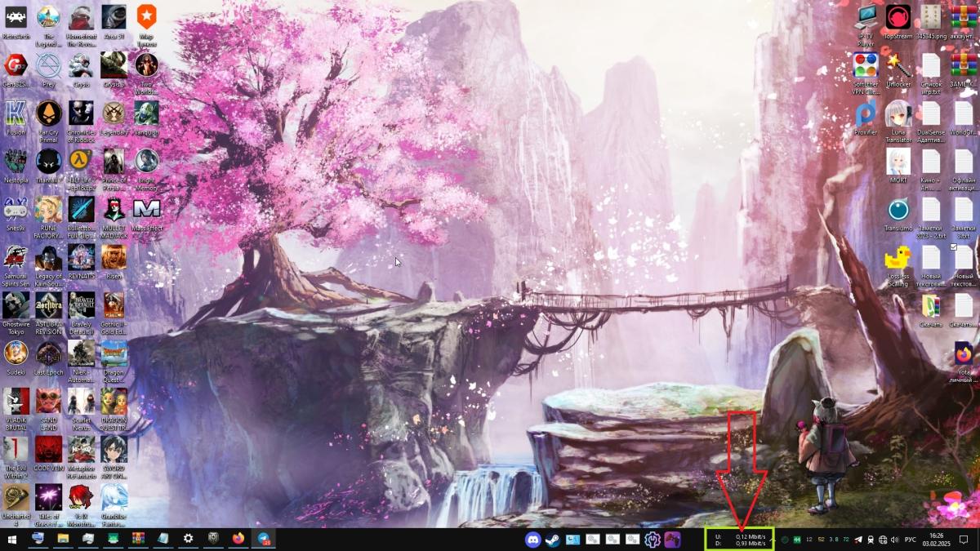
Task: Open the WinRAR taskbar icon
Action: (138, 539)
